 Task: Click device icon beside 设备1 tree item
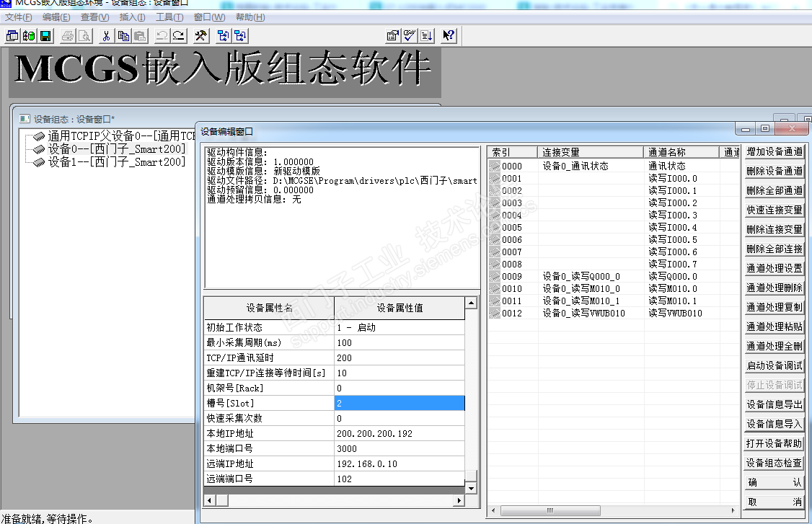tap(39, 163)
